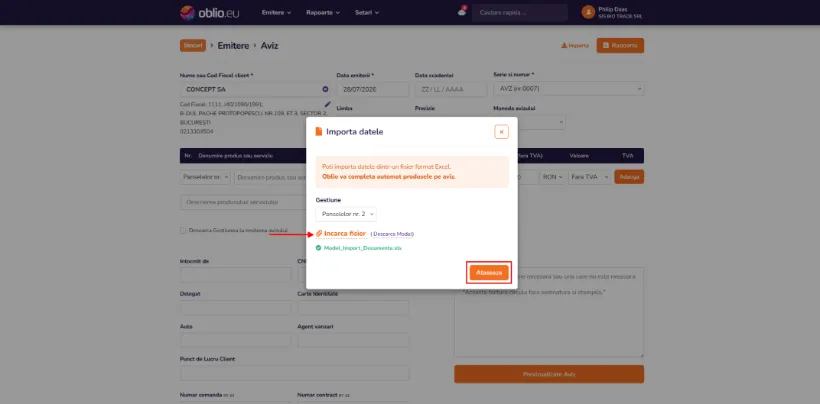Open the Rapoarte menu in navbar

[x=323, y=12]
